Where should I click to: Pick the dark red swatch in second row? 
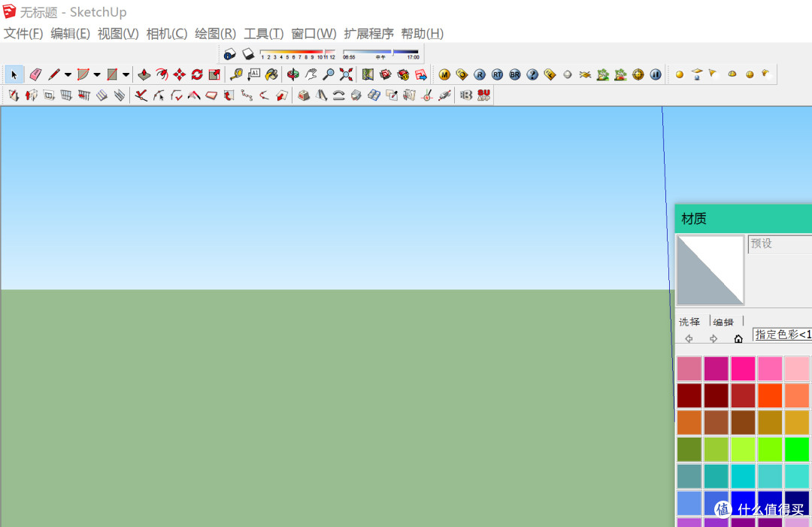689,395
